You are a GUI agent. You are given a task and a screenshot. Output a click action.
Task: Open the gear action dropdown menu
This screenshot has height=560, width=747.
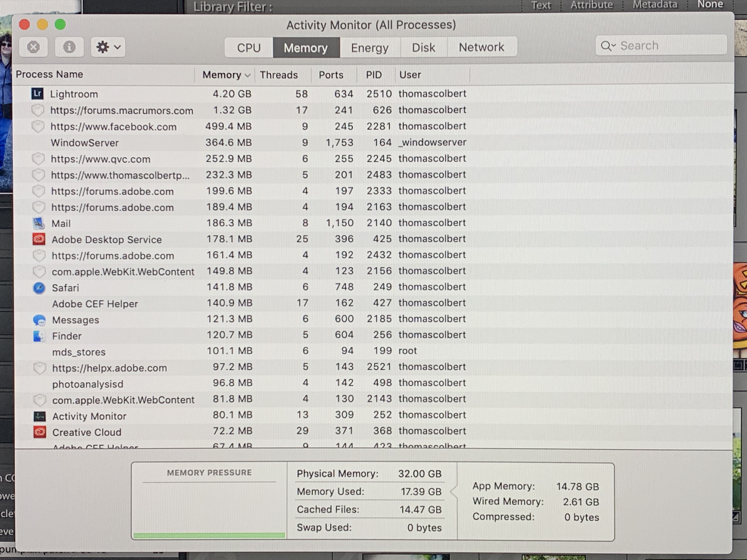108,47
